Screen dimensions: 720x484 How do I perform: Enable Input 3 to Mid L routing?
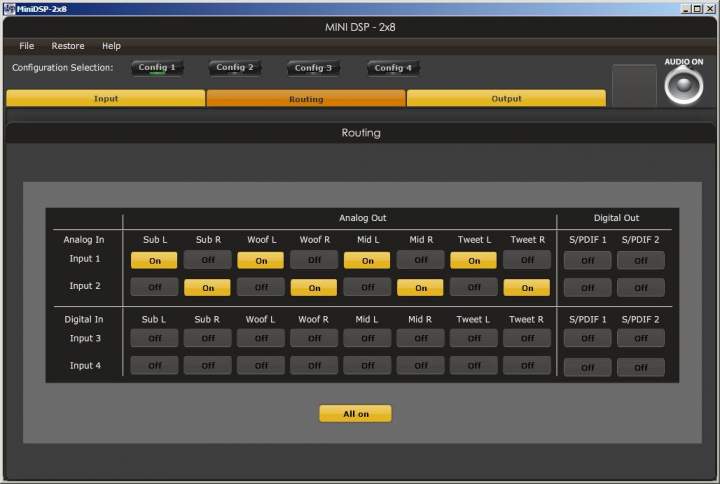coord(367,338)
